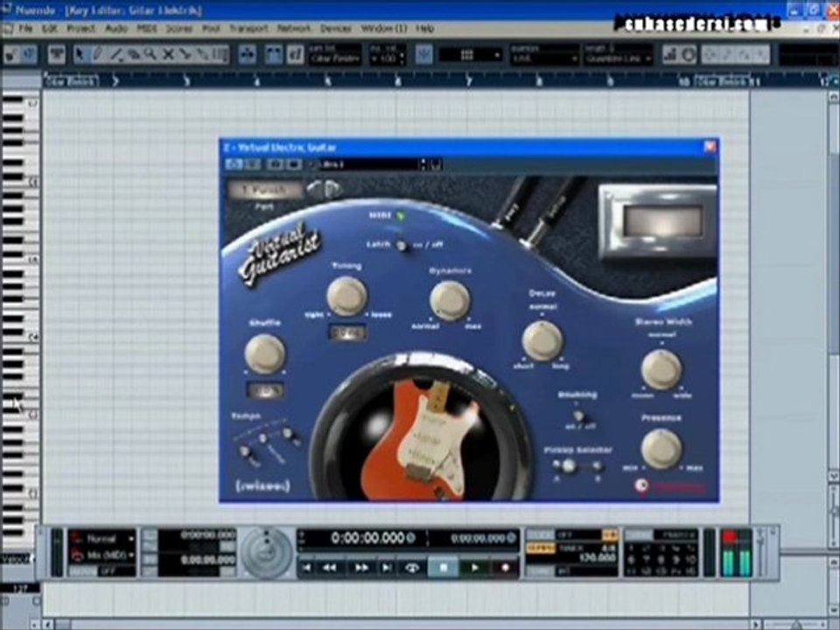Click the Dynamics knob
The width and height of the screenshot is (840, 630).
pos(450,300)
